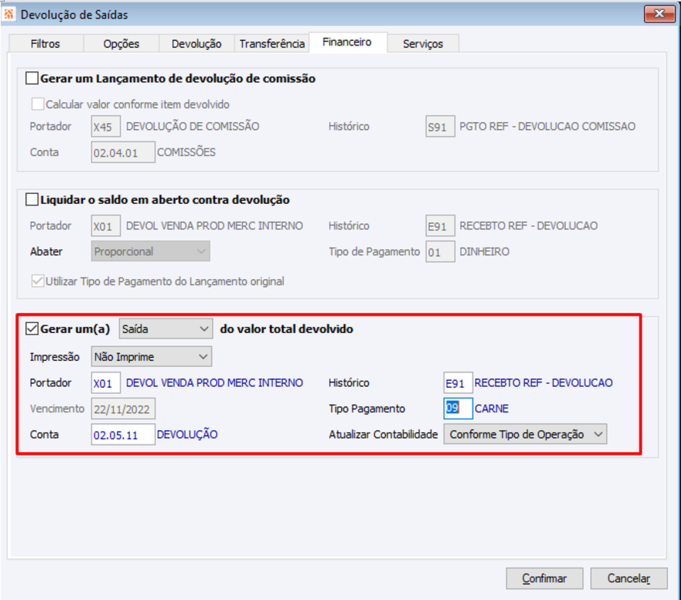This screenshot has width=681, height=600.
Task: Check Liquidar o saldo em aberto contra devolução
Action: [32, 199]
